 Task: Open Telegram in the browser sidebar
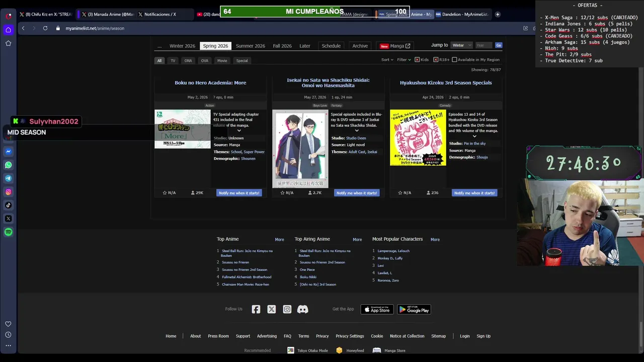click(x=9, y=178)
